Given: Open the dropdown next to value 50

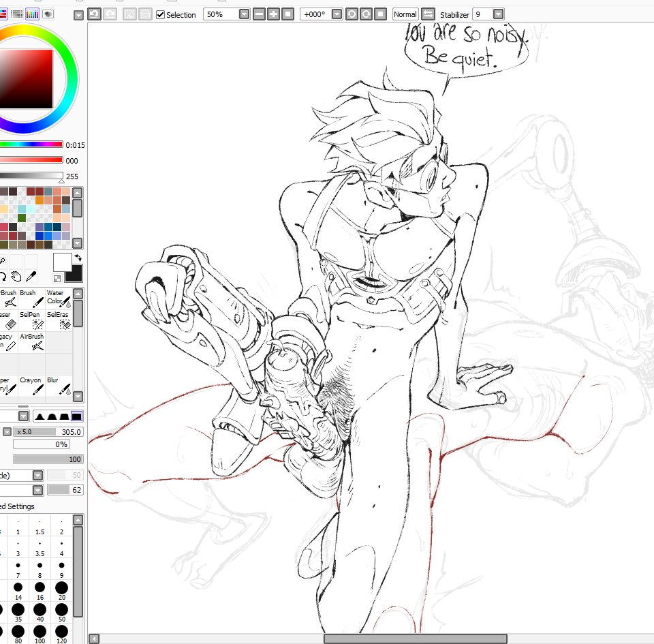Looking at the screenshot, I should pyautogui.click(x=38, y=475).
